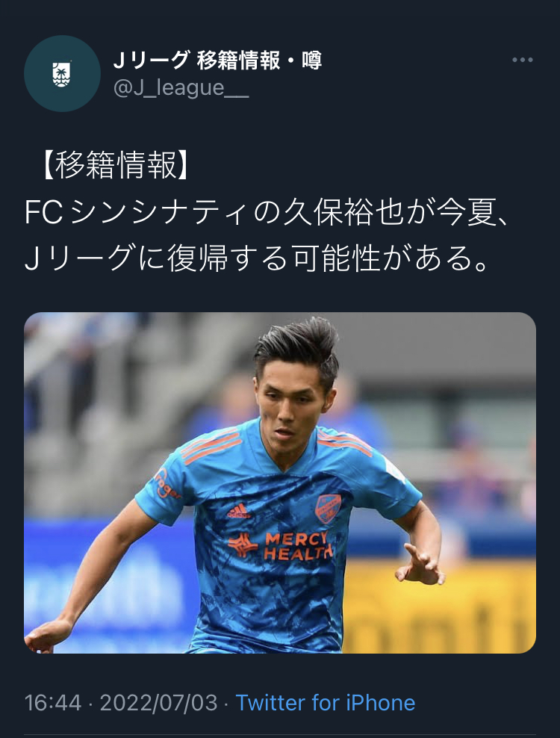The height and width of the screenshot is (738, 560).
Task: Tap the account's round profile avatar
Action: coord(62,73)
